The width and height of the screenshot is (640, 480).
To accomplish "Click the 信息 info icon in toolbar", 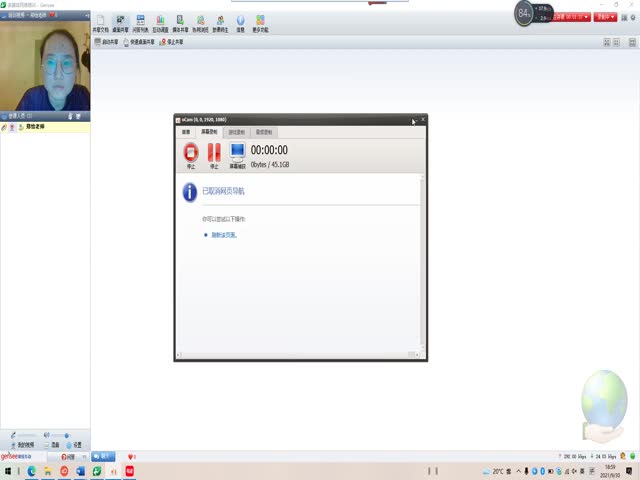I will click(x=240, y=23).
